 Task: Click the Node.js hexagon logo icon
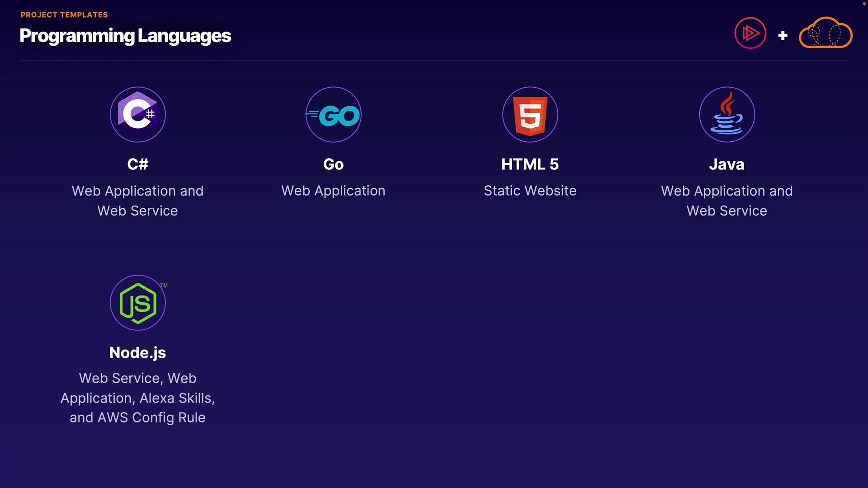click(137, 303)
